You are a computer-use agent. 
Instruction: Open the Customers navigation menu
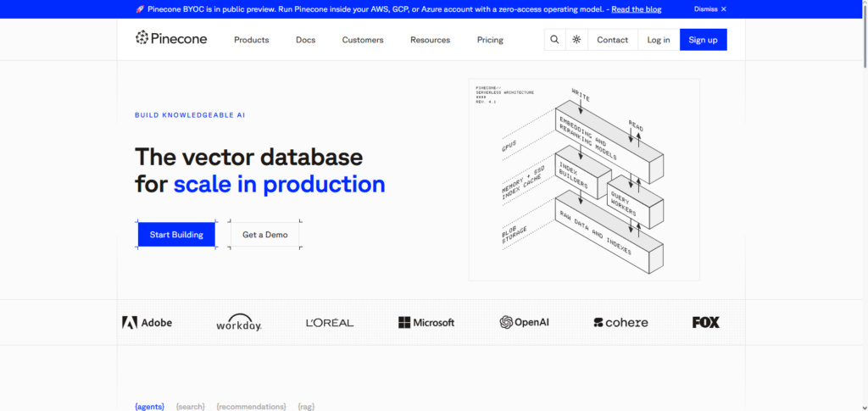363,40
